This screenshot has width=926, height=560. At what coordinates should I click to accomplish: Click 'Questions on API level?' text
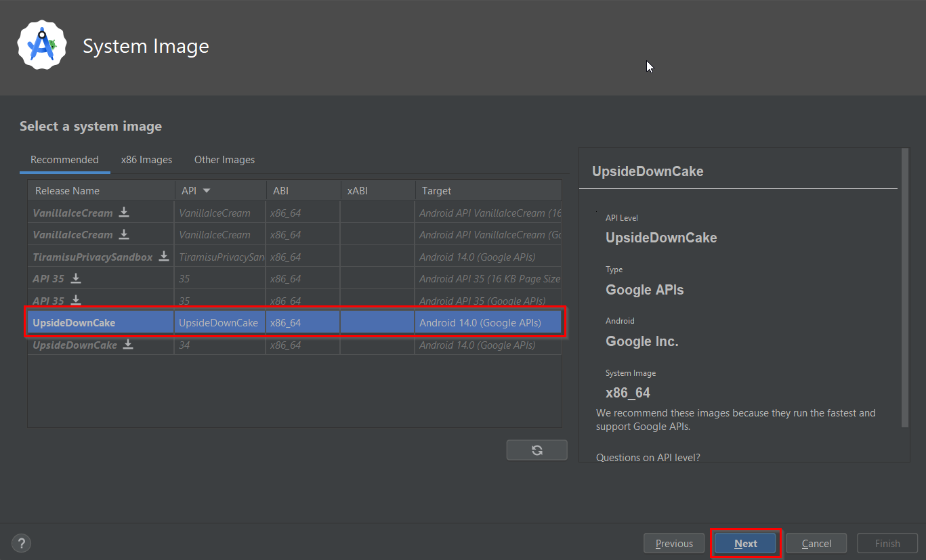point(648,457)
